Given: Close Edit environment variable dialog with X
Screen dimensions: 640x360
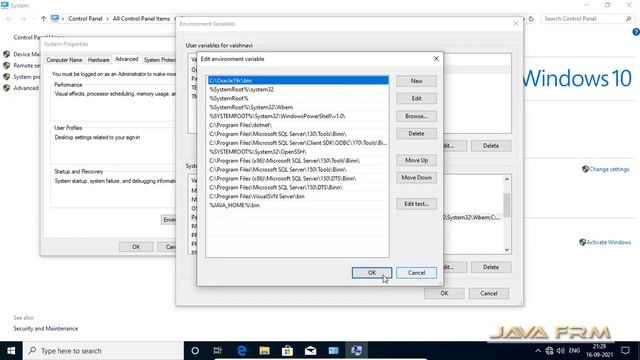Looking at the screenshot, I should [436, 59].
